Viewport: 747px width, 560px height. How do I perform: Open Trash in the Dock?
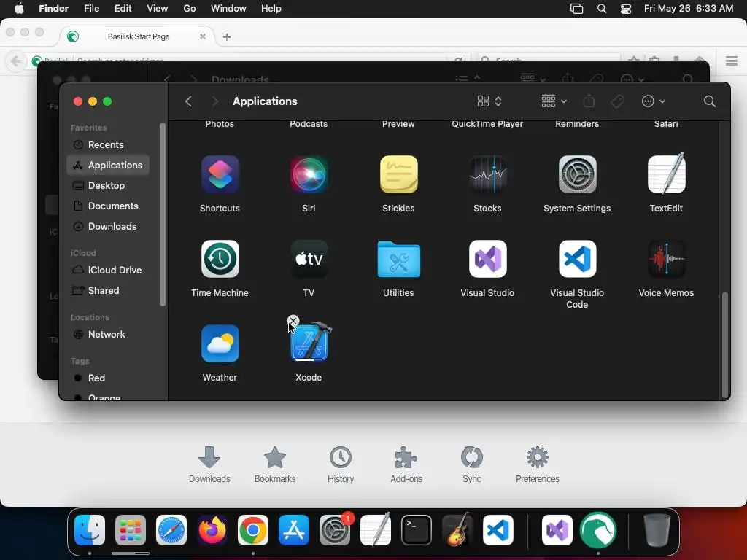point(657,530)
